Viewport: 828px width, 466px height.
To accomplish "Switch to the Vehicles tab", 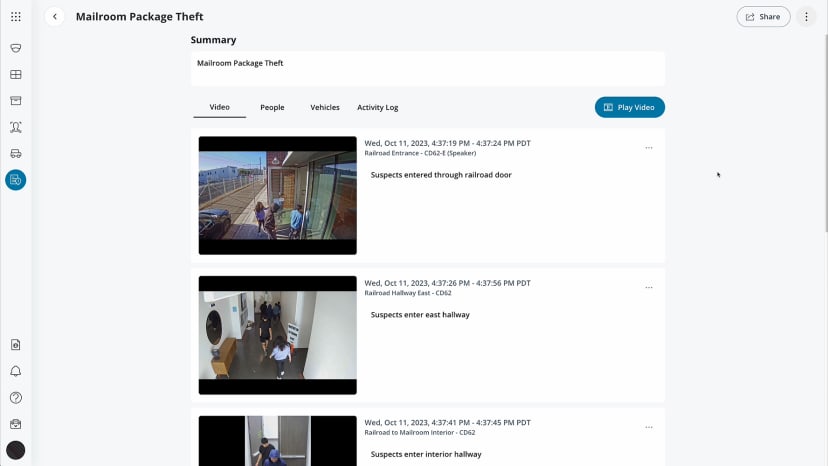I will tap(325, 107).
